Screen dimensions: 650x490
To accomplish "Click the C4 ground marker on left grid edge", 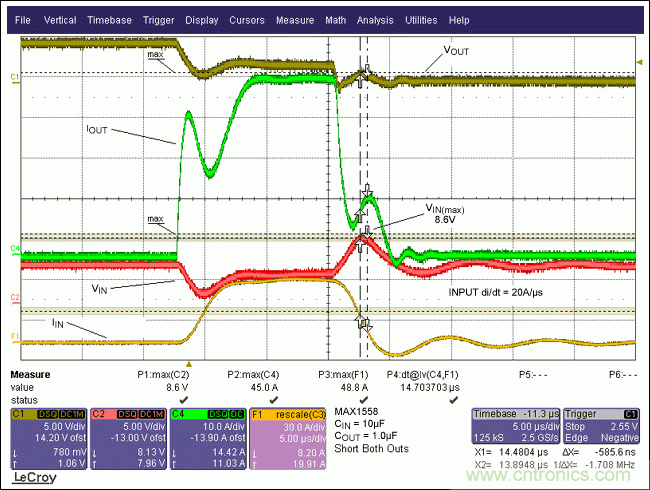I will 14,246.
